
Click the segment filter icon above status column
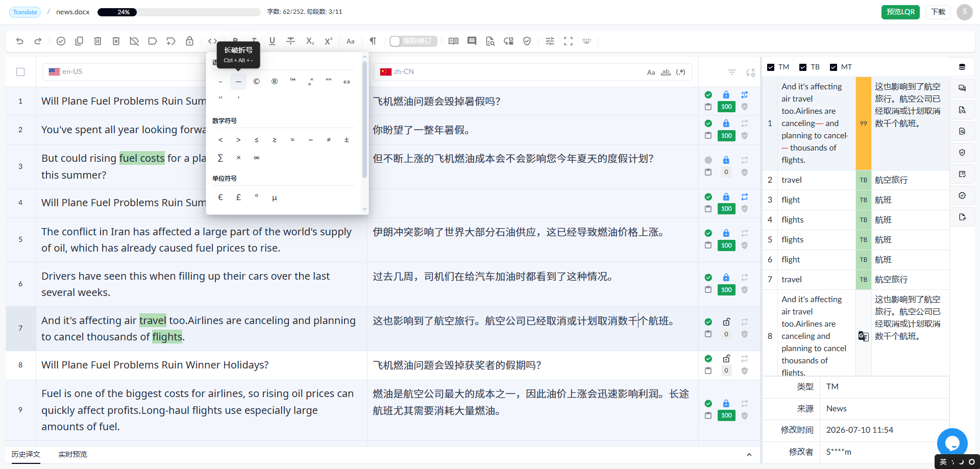point(732,72)
